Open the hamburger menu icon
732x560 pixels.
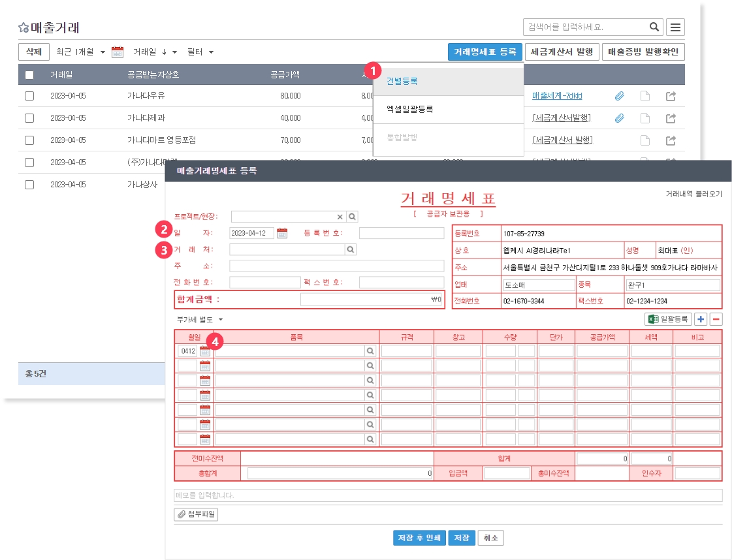(676, 27)
